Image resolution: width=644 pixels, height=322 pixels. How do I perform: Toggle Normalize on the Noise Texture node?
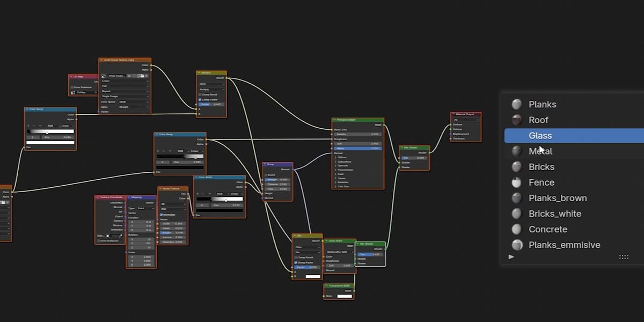[x=161, y=215]
